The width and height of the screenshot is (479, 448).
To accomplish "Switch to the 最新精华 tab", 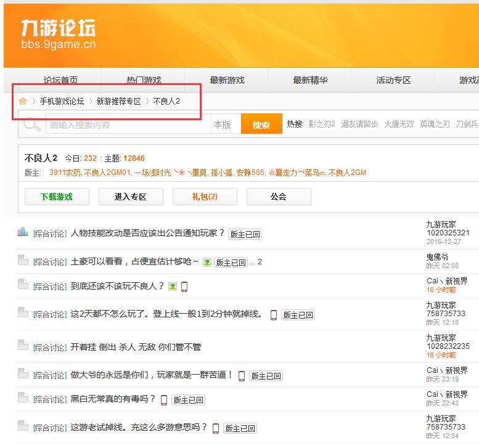I will pyautogui.click(x=310, y=80).
